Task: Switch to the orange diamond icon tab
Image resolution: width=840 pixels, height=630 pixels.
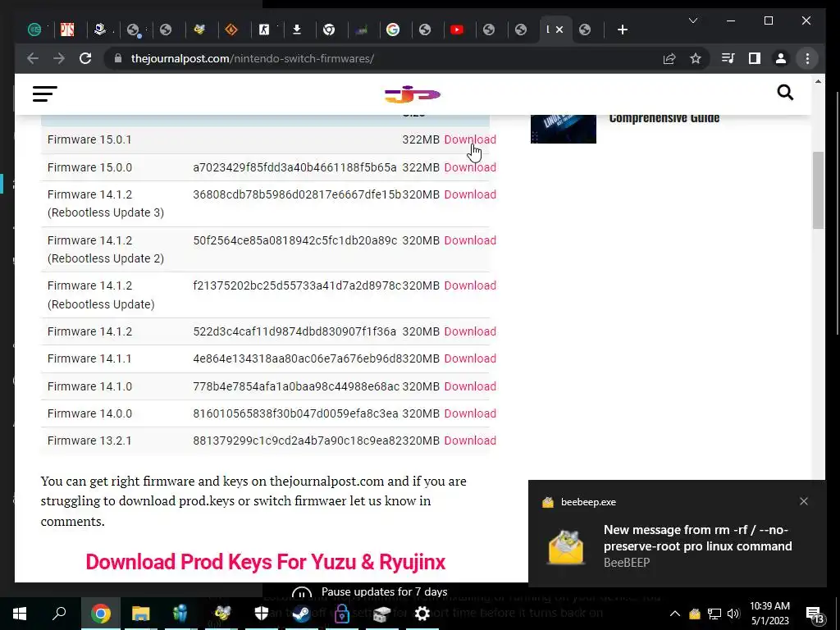Action: [231, 30]
